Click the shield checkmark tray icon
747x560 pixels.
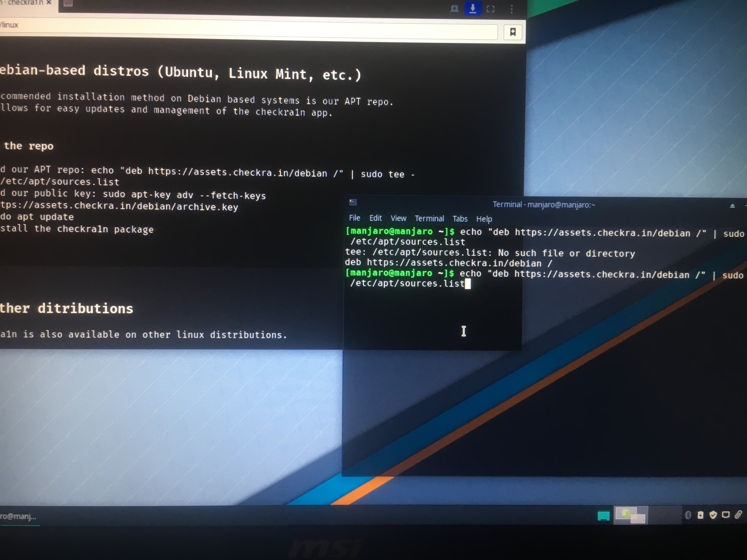713,515
